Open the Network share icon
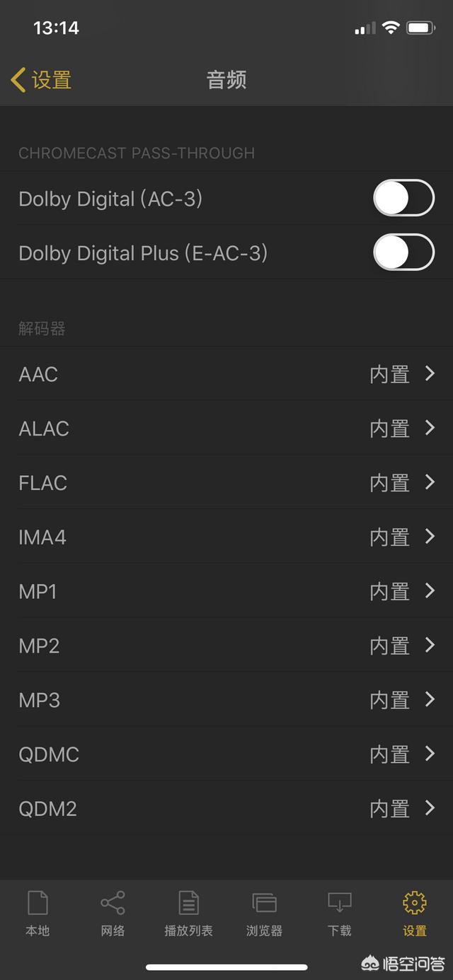 click(113, 904)
